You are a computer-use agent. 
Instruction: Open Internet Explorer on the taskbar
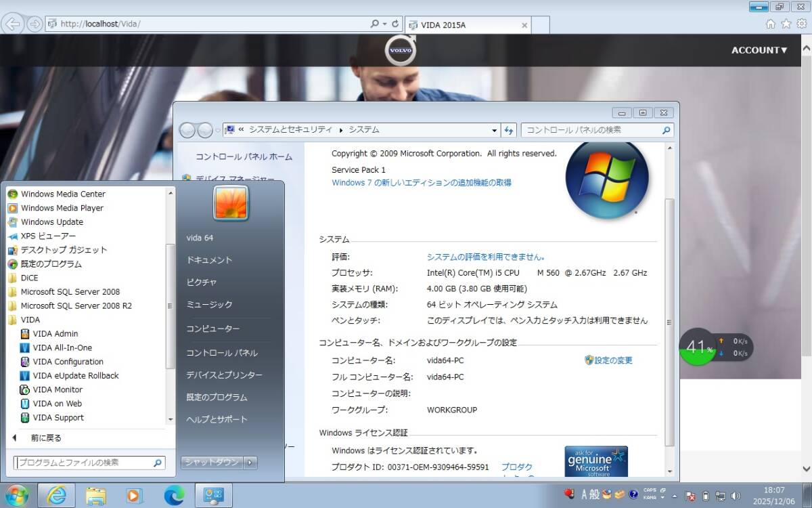(57, 496)
